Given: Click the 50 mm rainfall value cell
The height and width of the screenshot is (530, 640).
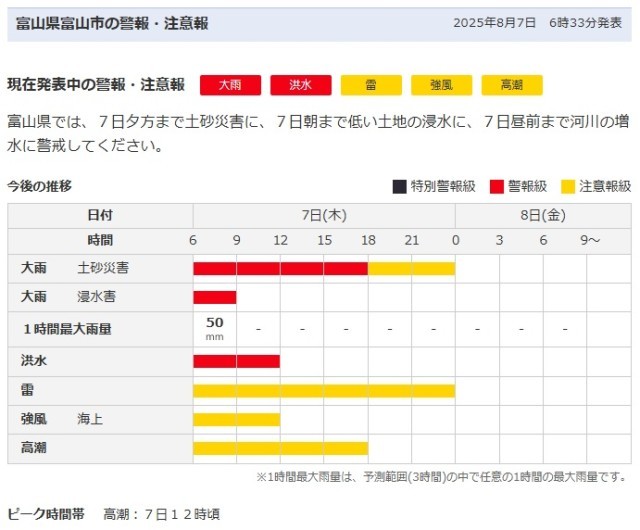Looking at the screenshot, I should 215,328.
